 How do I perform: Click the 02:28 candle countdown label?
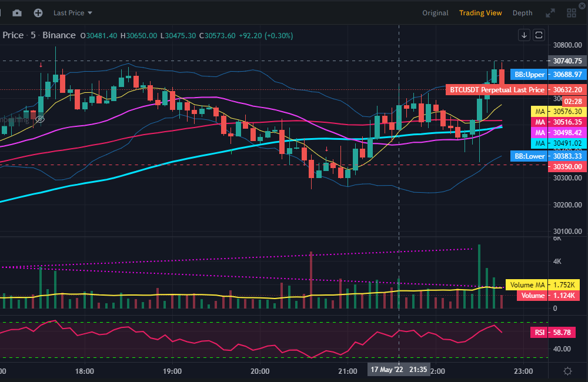tap(573, 101)
